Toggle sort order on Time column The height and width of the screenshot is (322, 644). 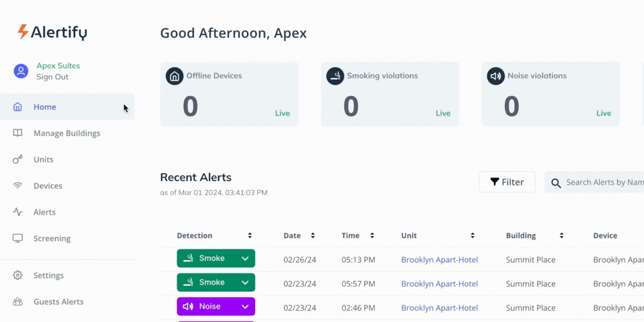(x=372, y=236)
